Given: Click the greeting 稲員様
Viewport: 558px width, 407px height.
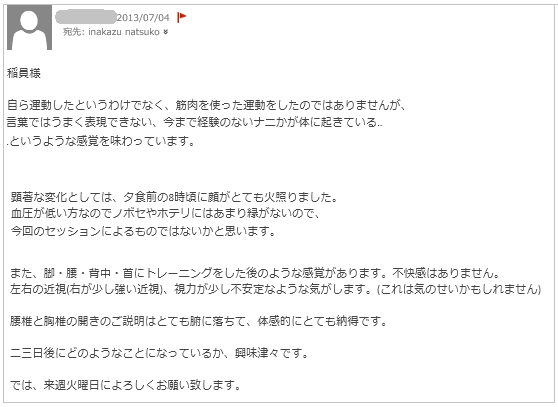Looking at the screenshot, I should 24,73.
